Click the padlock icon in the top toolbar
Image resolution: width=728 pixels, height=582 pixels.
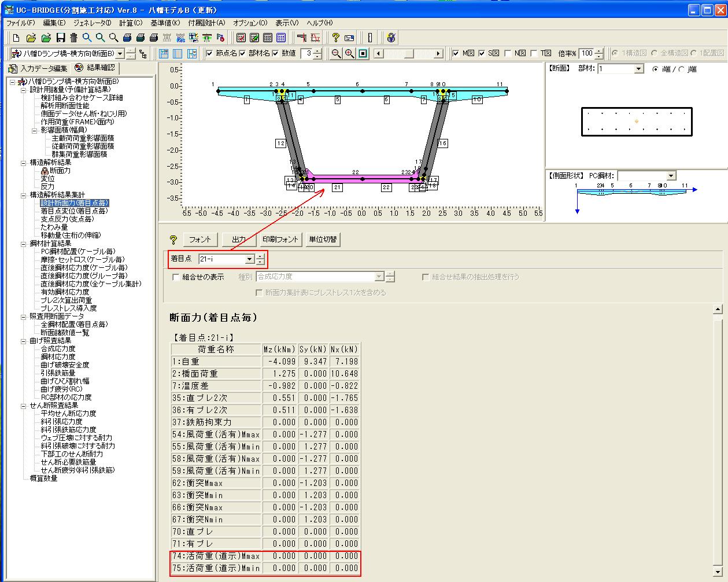391,38
